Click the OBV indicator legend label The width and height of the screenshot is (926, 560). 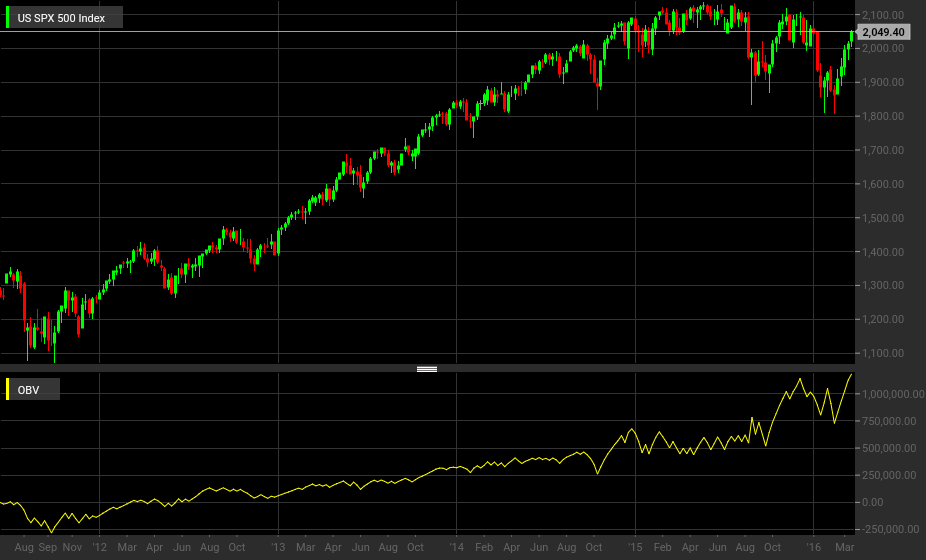pyautogui.click(x=28, y=390)
